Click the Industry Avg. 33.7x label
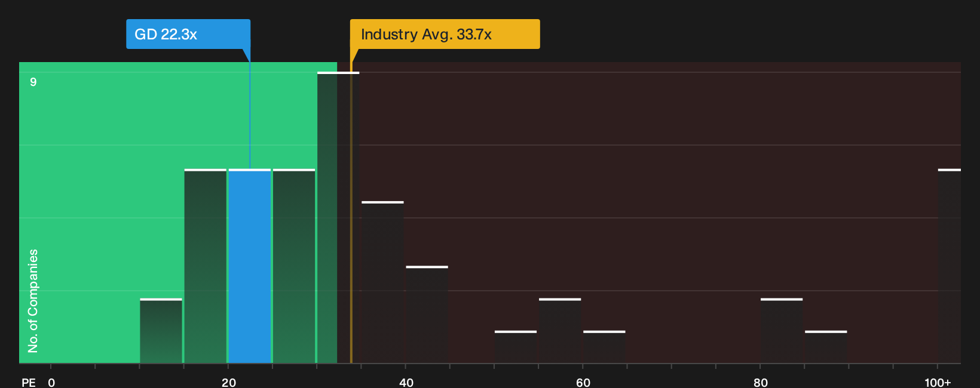 point(445,34)
